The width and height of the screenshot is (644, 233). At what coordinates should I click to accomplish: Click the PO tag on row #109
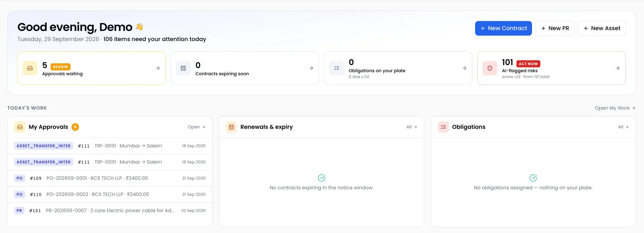[20, 178]
